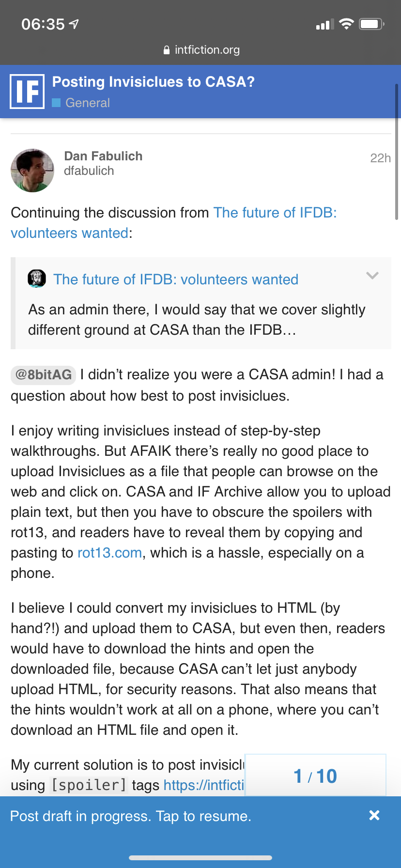Viewport: 401px width, 868px height.
Task: Tap the @8bitAG mention
Action: (x=43, y=374)
